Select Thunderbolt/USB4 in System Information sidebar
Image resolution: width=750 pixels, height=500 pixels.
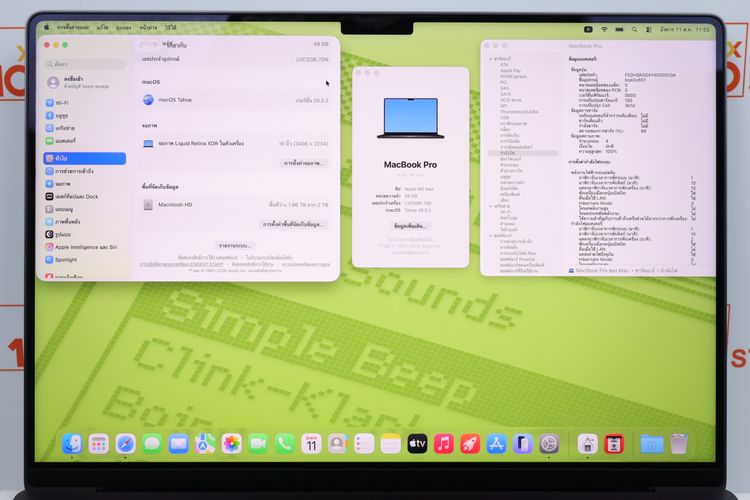pyautogui.click(x=519, y=111)
